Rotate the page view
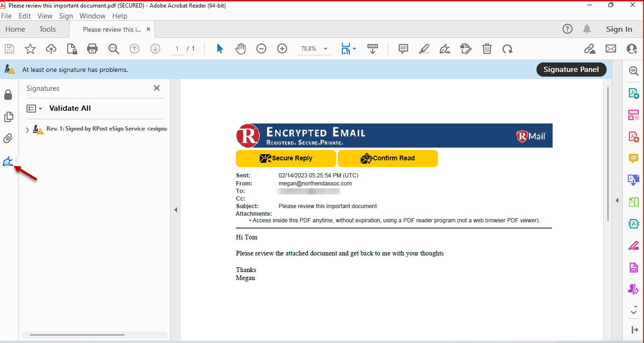 [x=508, y=49]
